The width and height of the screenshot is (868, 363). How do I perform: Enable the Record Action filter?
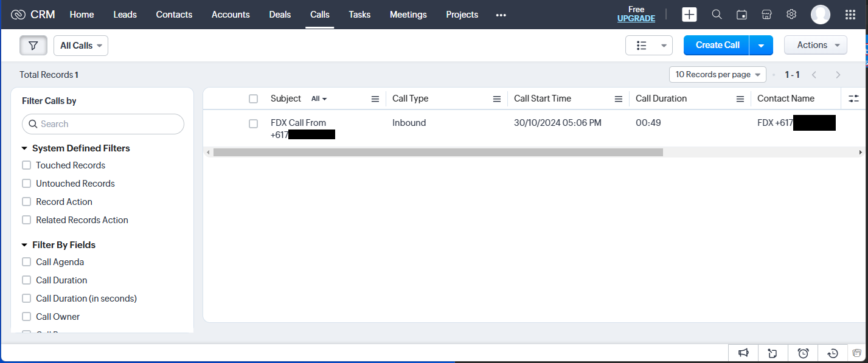coord(26,202)
